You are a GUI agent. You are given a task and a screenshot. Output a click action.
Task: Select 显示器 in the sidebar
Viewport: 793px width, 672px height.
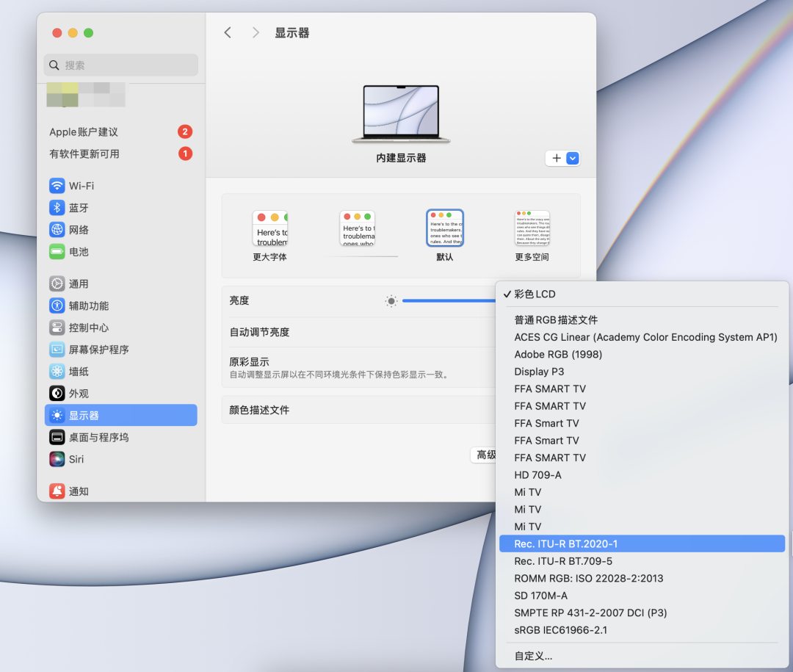(121, 416)
